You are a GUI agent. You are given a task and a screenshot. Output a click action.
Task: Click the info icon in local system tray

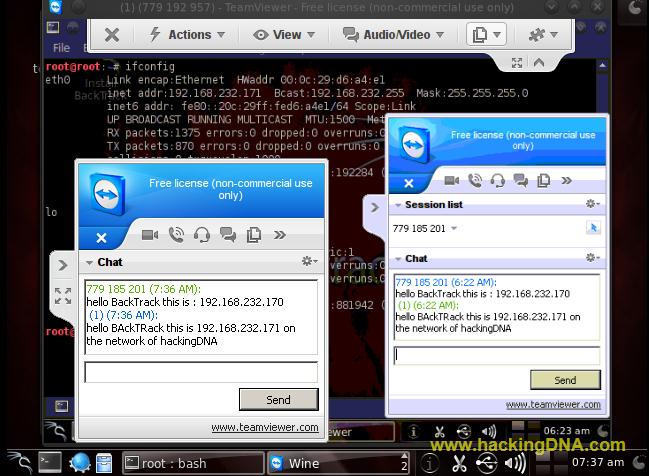tap(430, 463)
